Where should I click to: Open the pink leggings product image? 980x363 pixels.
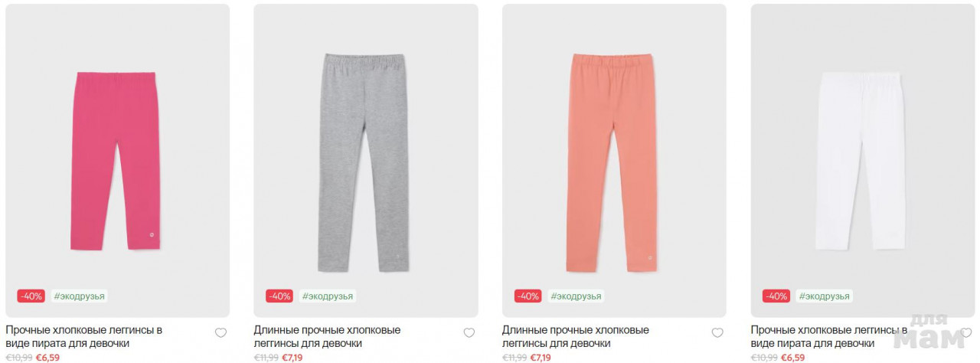[x=117, y=161]
